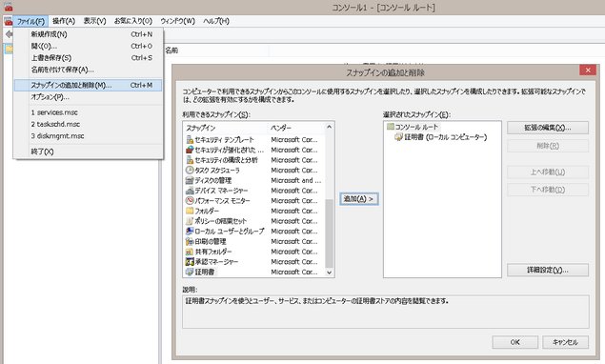The width and height of the screenshot is (605, 364).
Task: Open the ウィンドウ(W) menu
Action: [x=177, y=21]
